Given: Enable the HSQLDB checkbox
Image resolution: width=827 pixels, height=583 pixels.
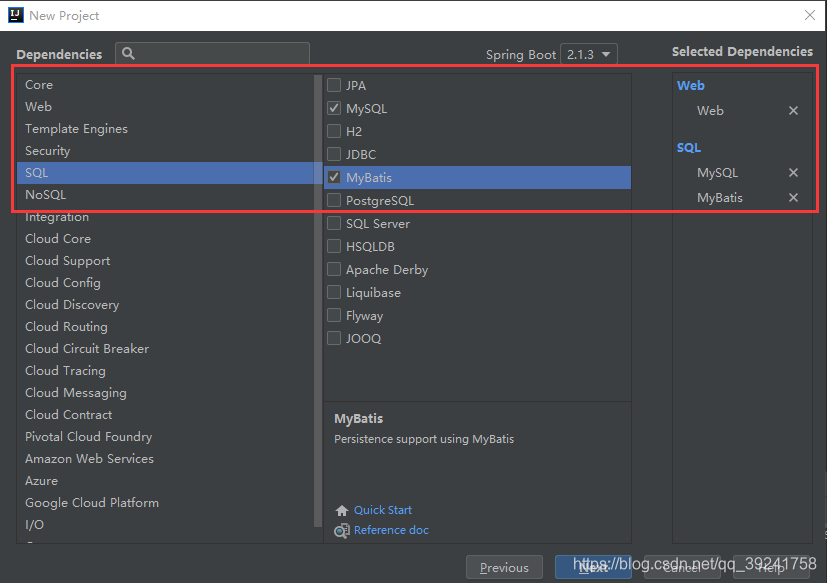Looking at the screenshot, I should point(334,246).
